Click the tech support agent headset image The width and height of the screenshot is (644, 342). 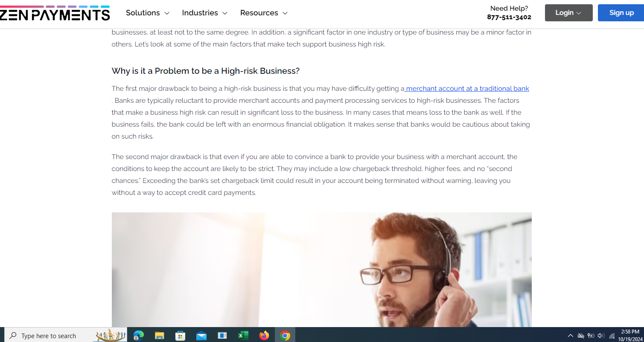pos(322,270)
